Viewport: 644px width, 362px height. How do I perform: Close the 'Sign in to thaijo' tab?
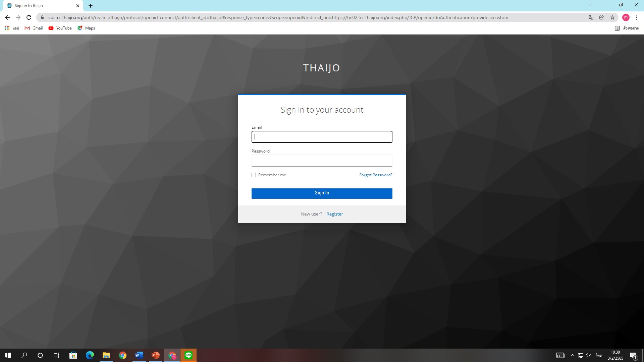point(78,6)
